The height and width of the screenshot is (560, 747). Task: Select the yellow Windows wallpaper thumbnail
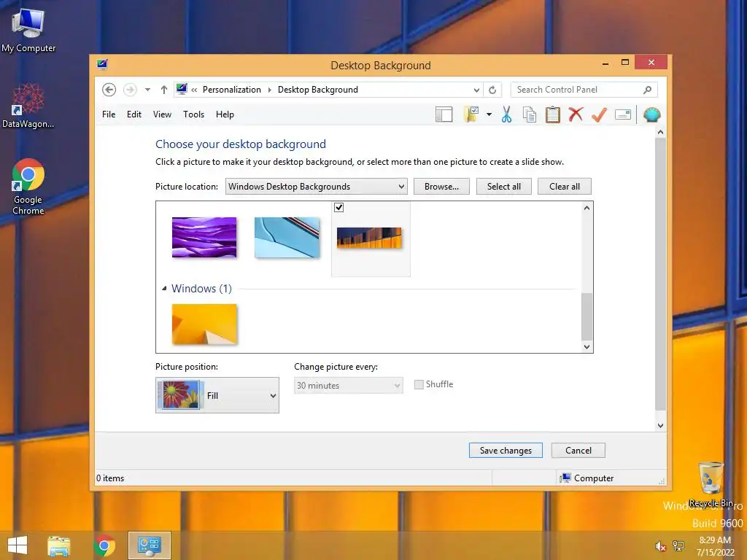(204, 324)
